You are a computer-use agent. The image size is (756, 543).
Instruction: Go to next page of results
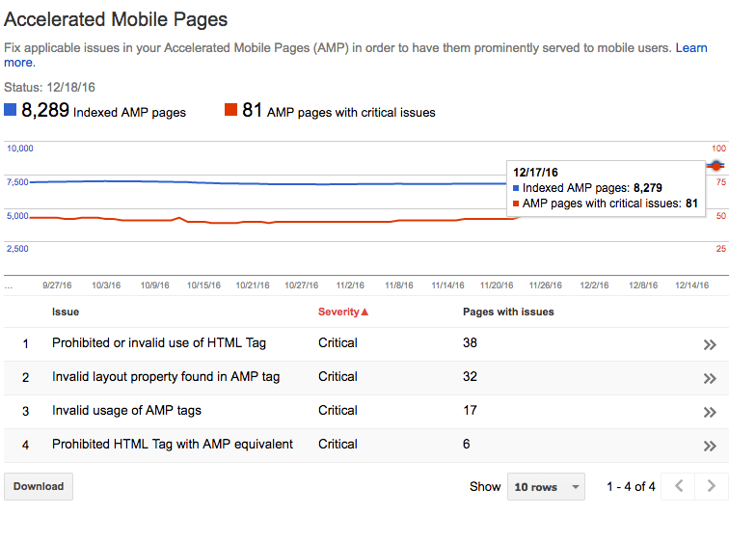click(x=712, y=486)
